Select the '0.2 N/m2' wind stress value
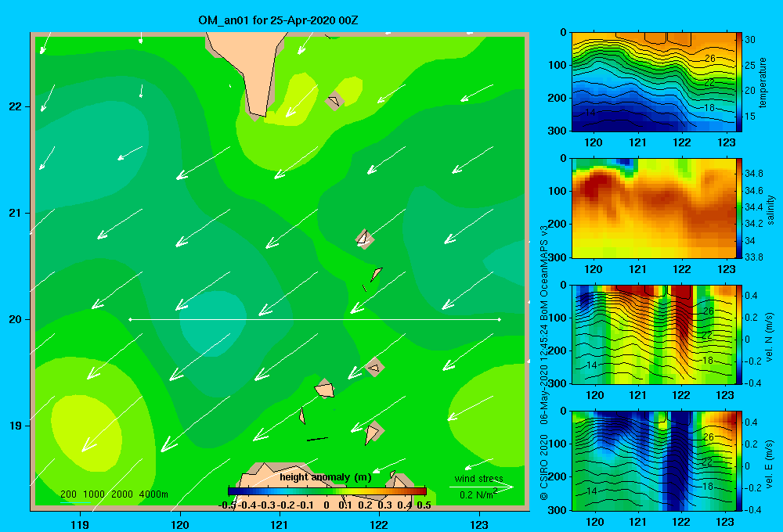783x532 pixels. click(478, 494)
